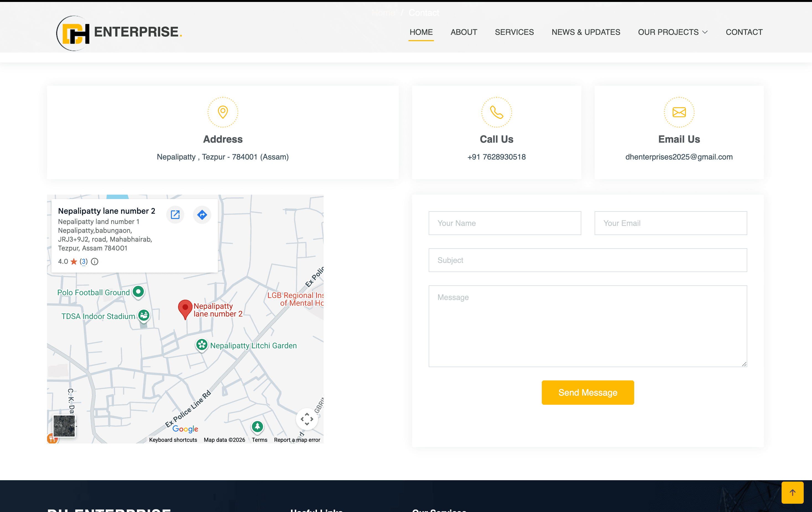Click the back-to-top arrow button
The image size is (812, 512).
pyautogui.click(x=792, y=492)
